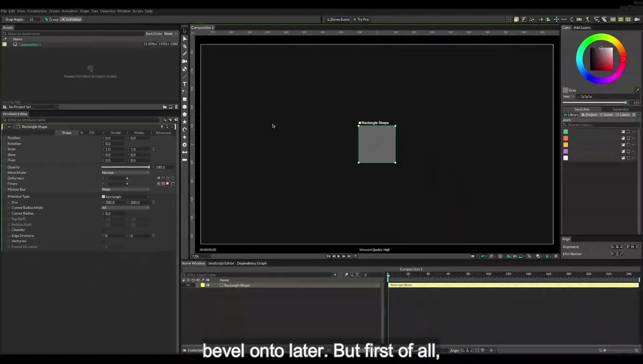Pin the Rectangle Shape attribute panel
643x364 pixels.
point(162,127)
